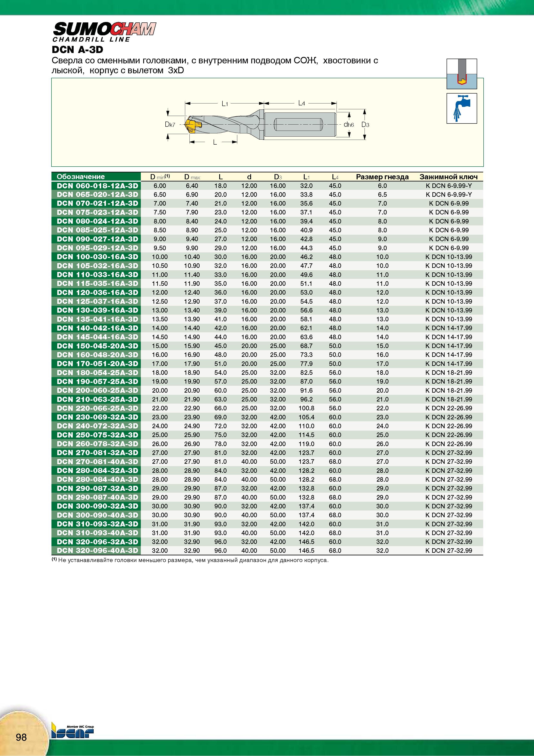
Task: Click the footnote about head sizes
Action: pyautogui.click(x=190, y=560)
